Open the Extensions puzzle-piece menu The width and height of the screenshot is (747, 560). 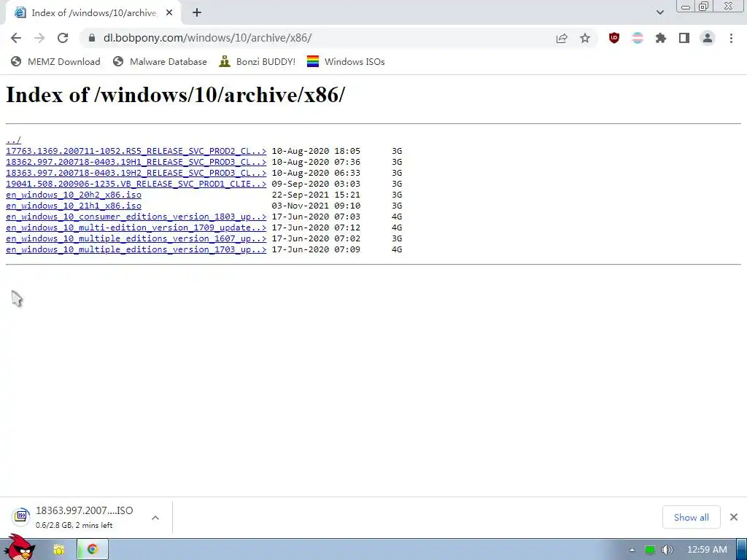coord(661,38)
